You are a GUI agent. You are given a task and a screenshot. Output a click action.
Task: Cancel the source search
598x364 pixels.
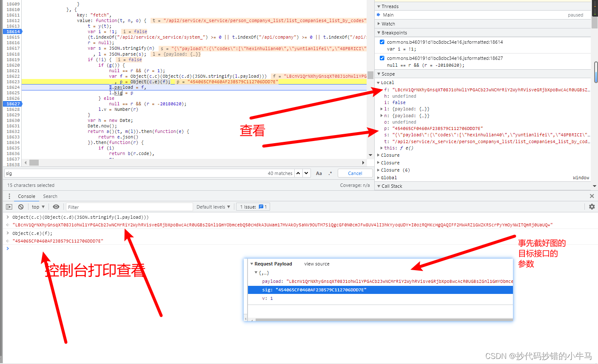(355, 173)
